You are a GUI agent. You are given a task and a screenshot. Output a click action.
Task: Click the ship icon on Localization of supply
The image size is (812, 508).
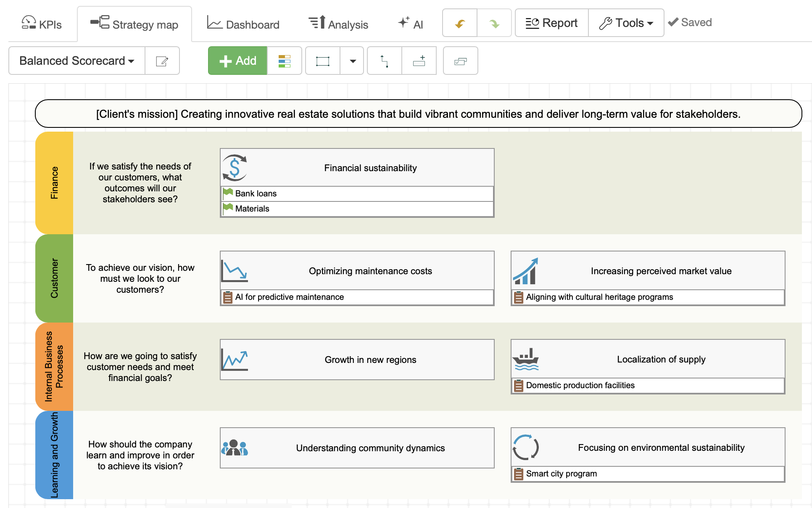(x=525, y=359)
